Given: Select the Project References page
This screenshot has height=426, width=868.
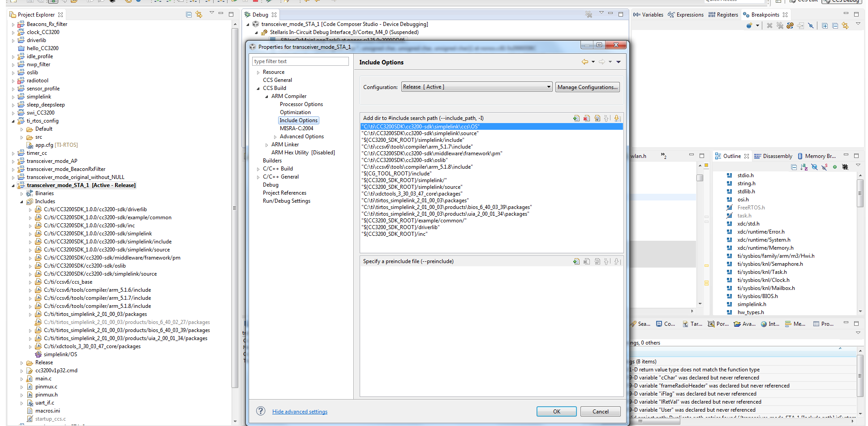Looking at the screenshot, I should click(x=285, y=193).
